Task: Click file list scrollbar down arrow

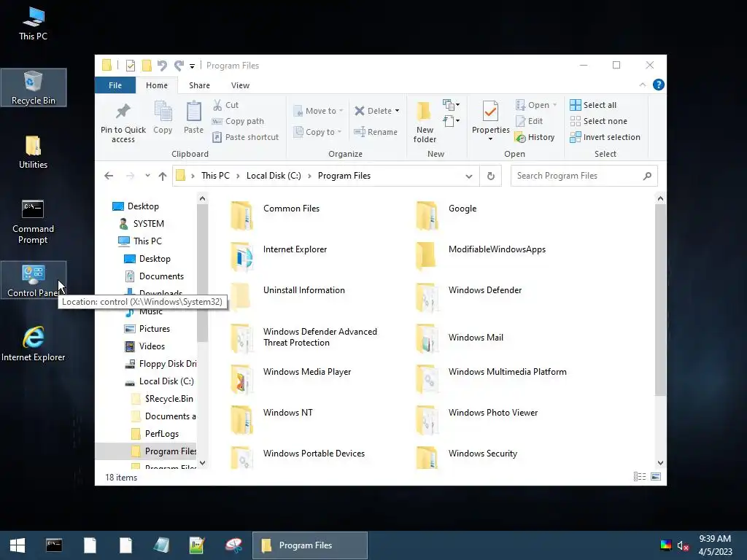Action: click(x=660, y=463)
